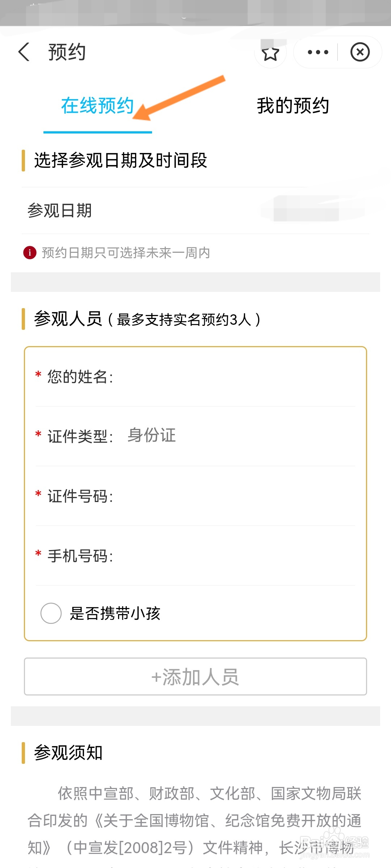Select the 在线预约 tab

pos(97,106)
